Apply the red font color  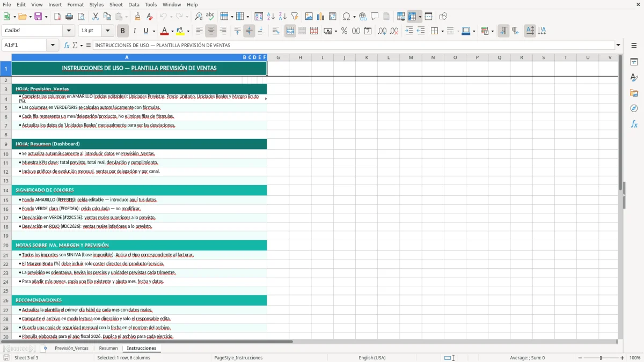pyautogui.click(x=165, y=31)
